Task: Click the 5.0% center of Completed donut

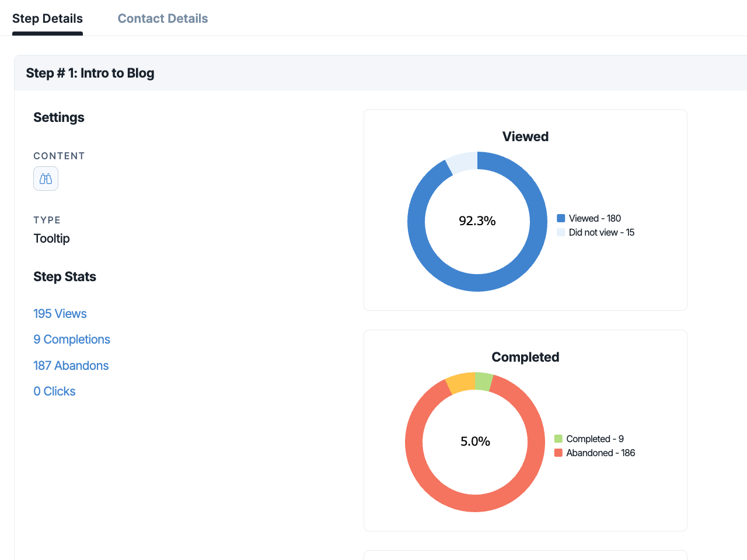Action: (x=475, y=442)
